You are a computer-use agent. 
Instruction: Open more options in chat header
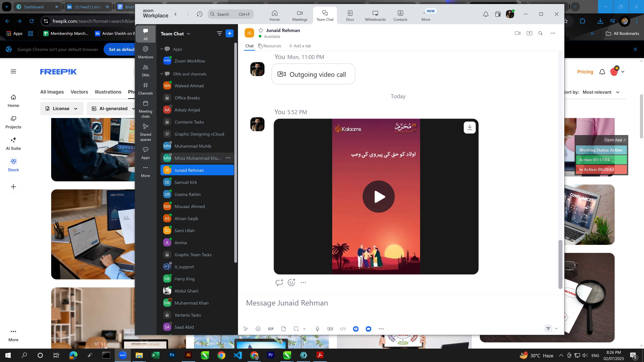pyautogui.click(x=553, y=33)
